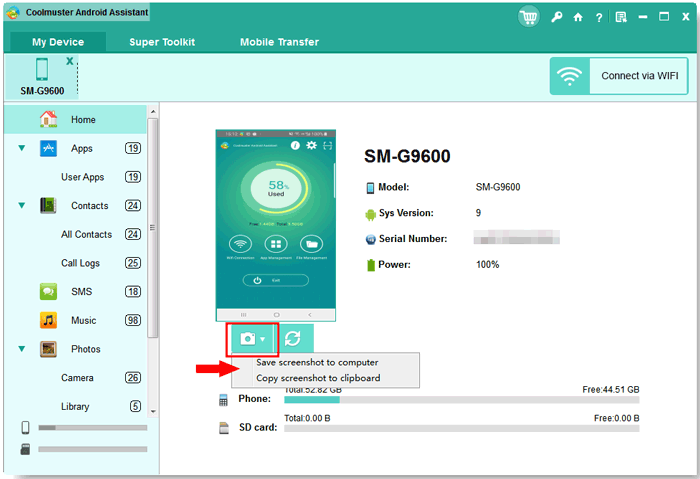This screenshot has width=700, height=479.
Task: Open Library photos folder
Action: [75, 407]
